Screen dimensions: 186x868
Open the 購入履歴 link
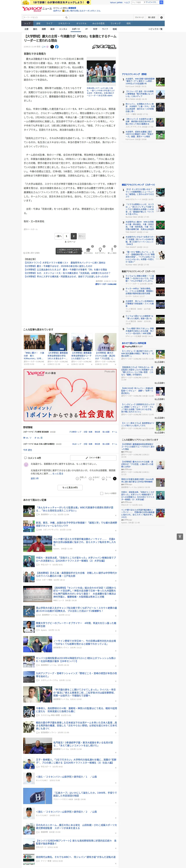tap(152, 18)
